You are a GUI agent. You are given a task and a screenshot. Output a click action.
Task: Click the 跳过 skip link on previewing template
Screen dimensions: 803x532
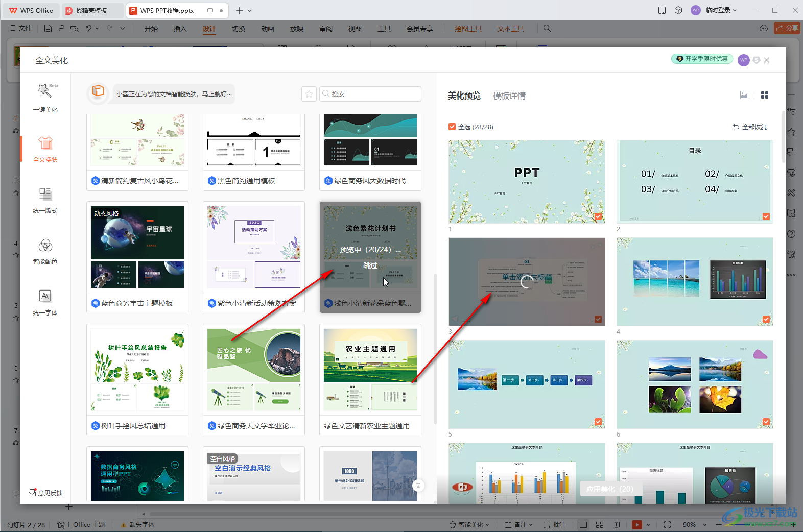370,265
